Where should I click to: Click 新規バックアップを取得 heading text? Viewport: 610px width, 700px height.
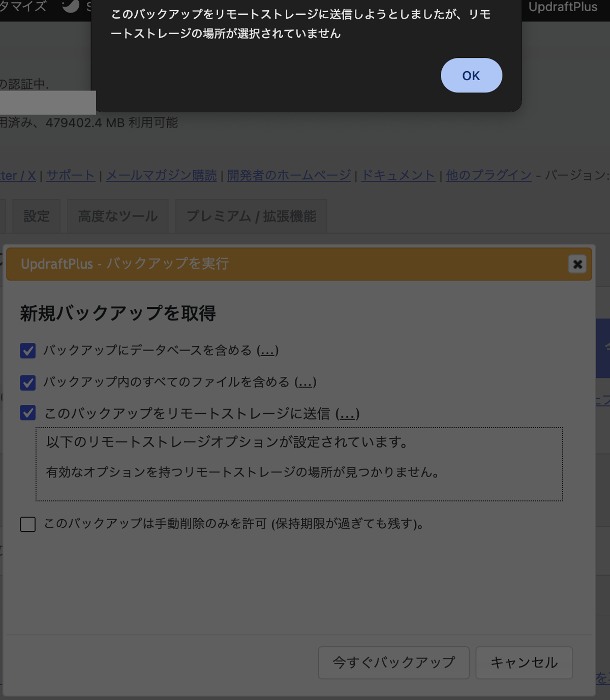[x=118, y=313]
